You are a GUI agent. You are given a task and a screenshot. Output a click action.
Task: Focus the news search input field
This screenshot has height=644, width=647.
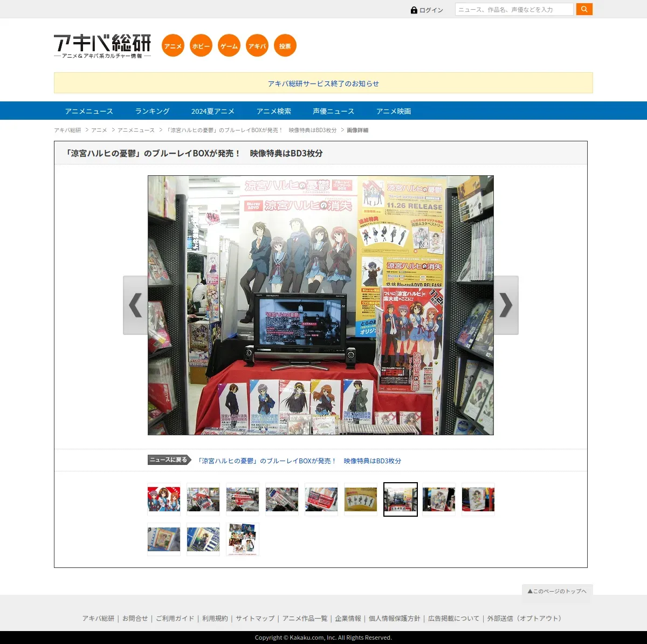coord(514,9)
